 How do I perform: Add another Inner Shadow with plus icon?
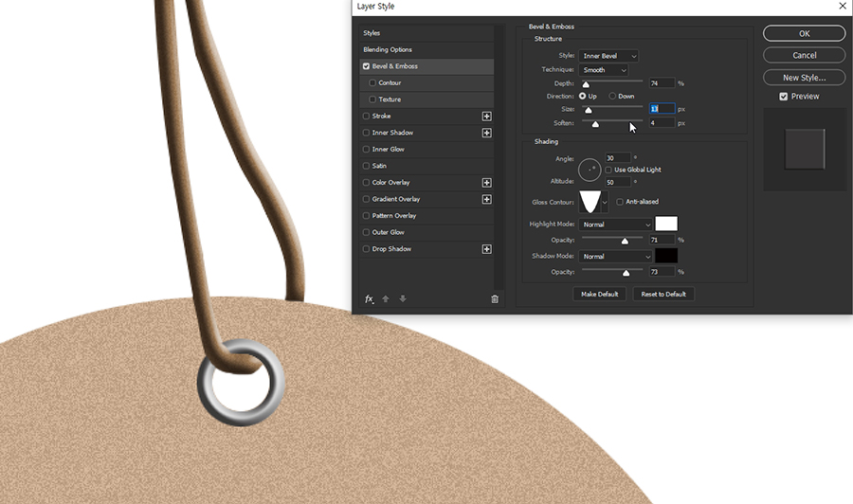(487, 133)
